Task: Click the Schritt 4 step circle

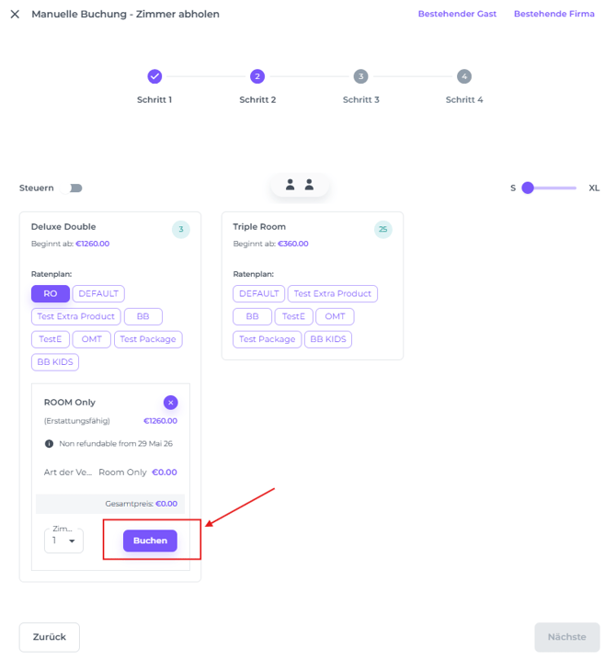Action: [x=464, y=76]
